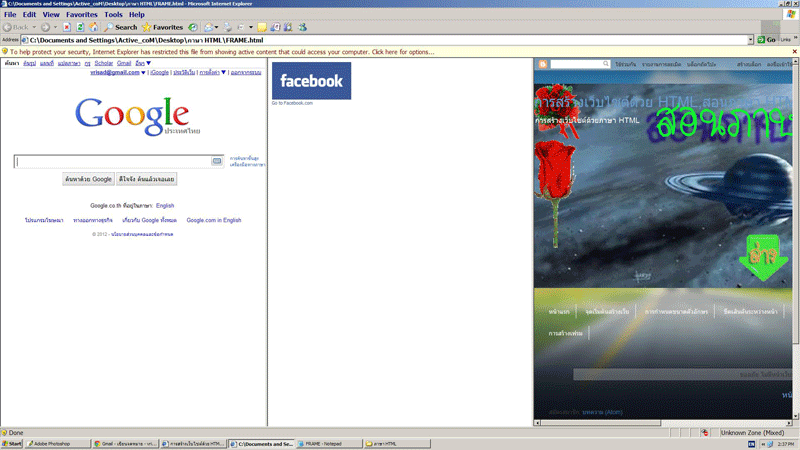Switch to Gmail Chrome taskbar button
The height and width of the screenshot is (450, 800).
[x=126, y=444]
